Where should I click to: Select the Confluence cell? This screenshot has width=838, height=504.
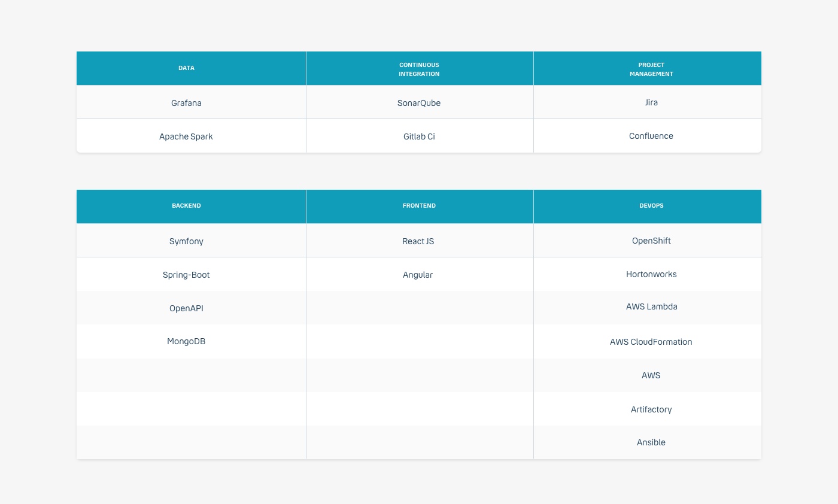[x=648, y=136]
